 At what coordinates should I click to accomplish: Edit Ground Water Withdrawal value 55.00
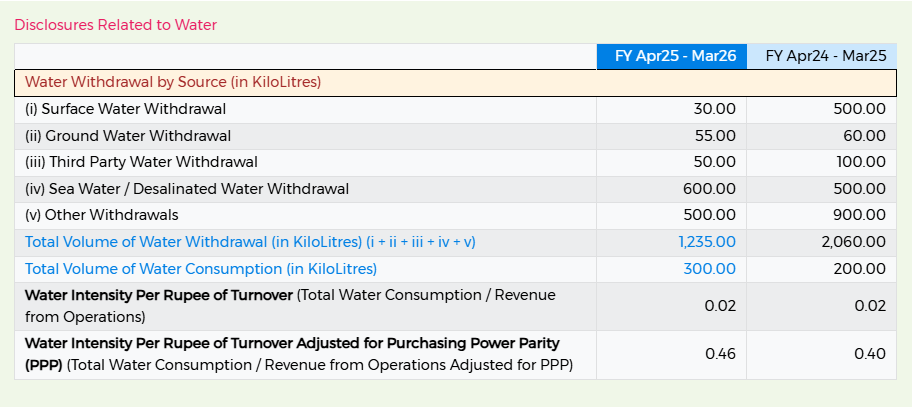tap(671, 136)
